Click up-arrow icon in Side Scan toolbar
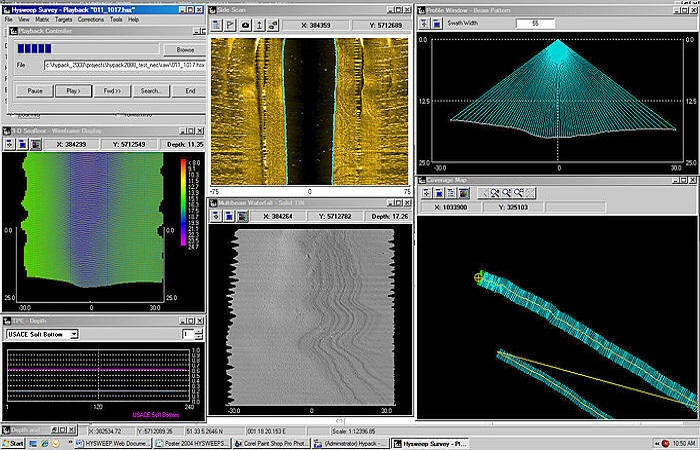Image resolution: width=700 pixels, height=450 pixels. click(x=259, y=25)
